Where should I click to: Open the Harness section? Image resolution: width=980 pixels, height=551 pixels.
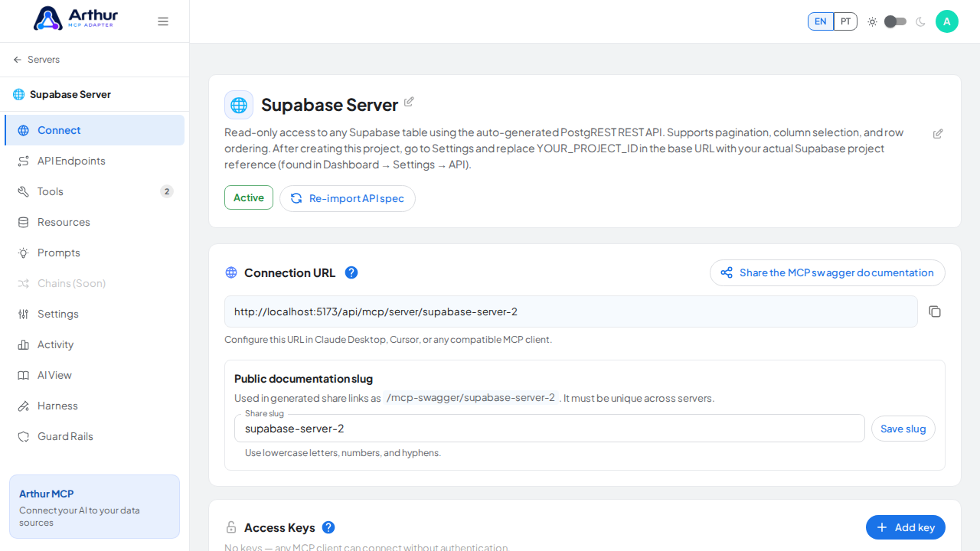coord(94,406)
